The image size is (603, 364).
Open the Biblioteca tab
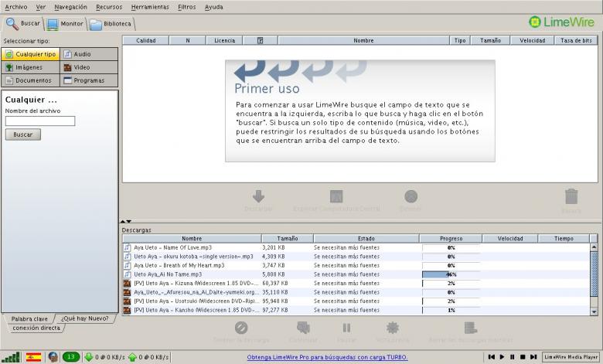[111, 24]
